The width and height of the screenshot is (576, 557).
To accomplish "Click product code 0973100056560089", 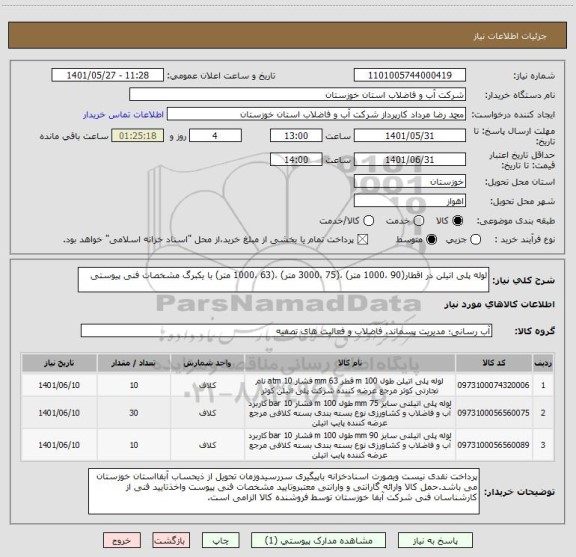I will click(493, 445).
